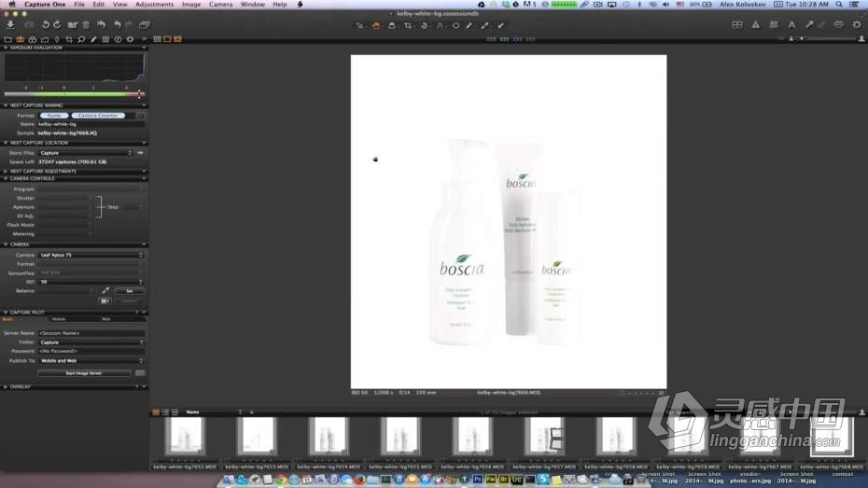Collapse the Camera Controls panel
This screenshot has height=488, width=868.
click(x=7, y=179)
